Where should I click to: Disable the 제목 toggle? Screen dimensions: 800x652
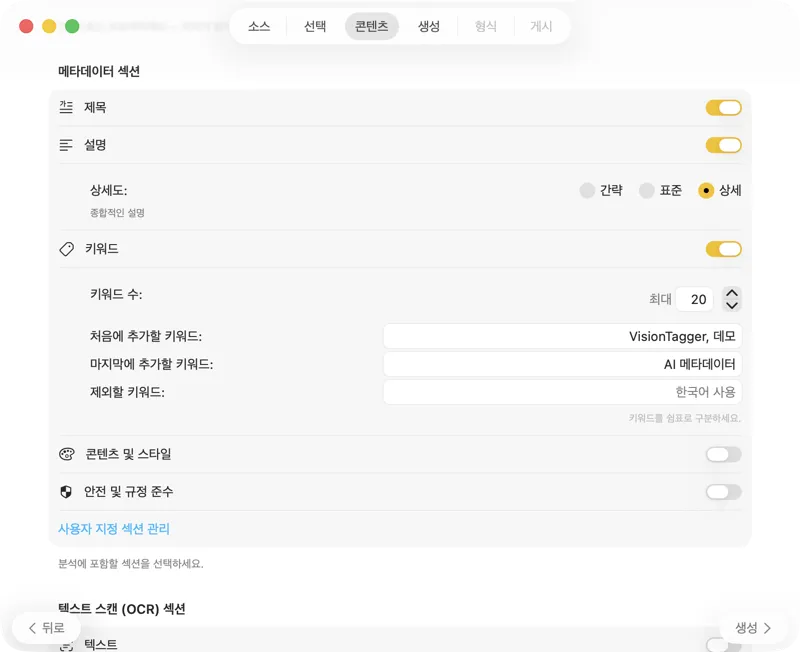tap(723, 107)
